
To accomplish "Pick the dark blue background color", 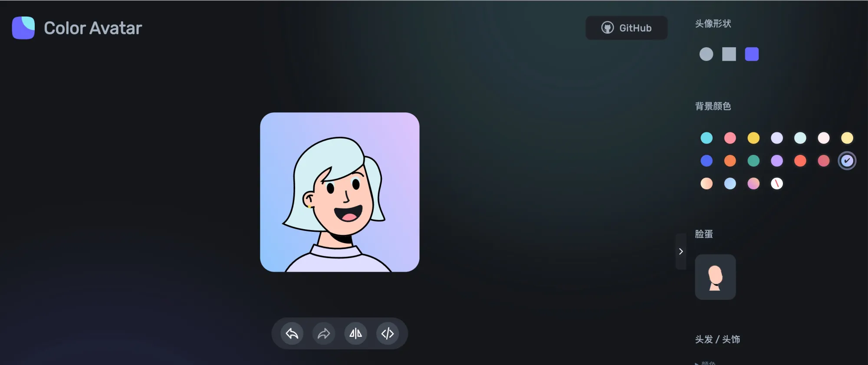I will (x=707, y=161).
